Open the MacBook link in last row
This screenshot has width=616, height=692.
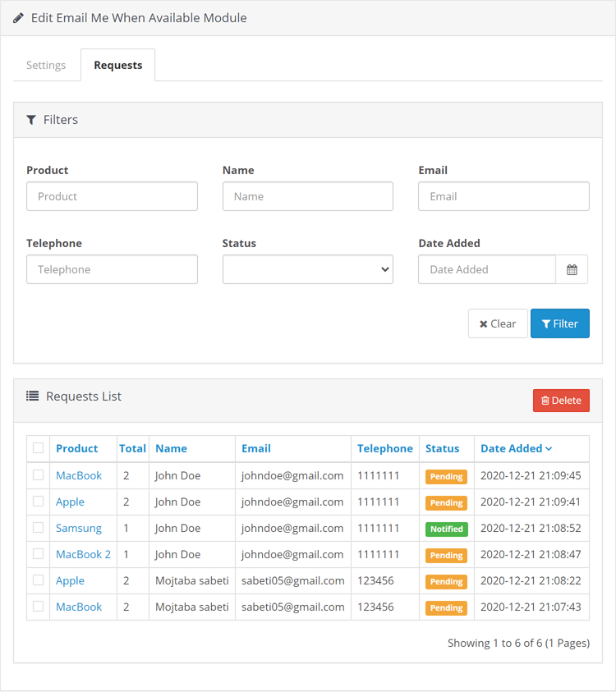coord(79,607)
